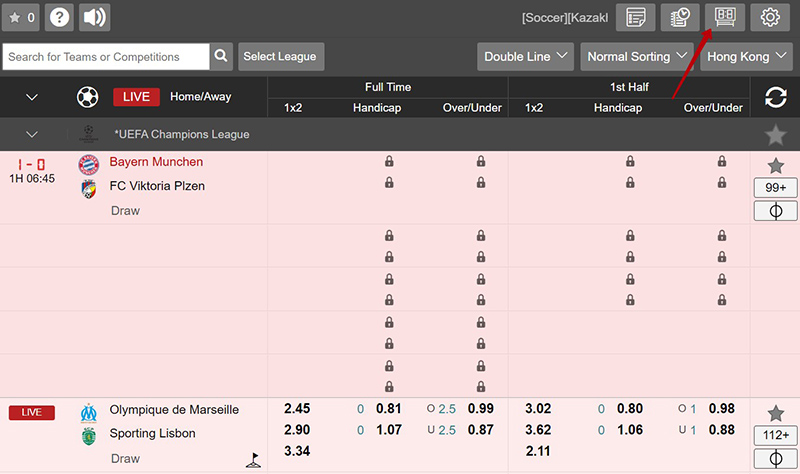This screenshot has height=474, width=800.
Task: Collapse the UEFA Champions League section chevron
Action: 32,134
